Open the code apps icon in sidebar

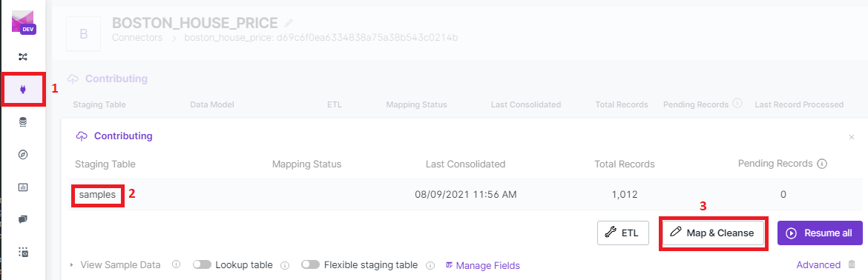23,253
